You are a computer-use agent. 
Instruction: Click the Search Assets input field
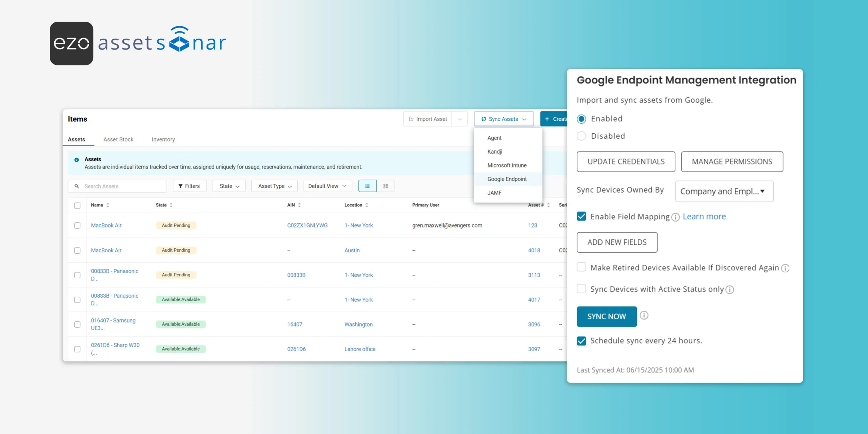click(117, 186)
